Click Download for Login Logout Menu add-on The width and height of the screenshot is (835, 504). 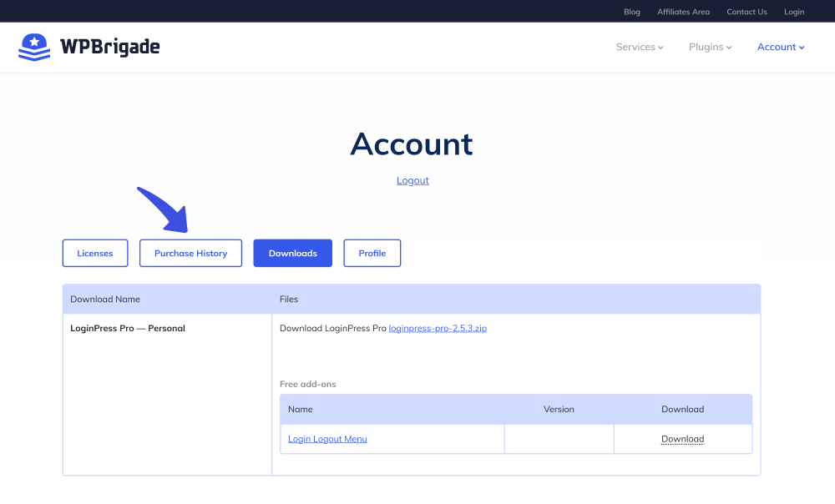[x=683, y=439]
